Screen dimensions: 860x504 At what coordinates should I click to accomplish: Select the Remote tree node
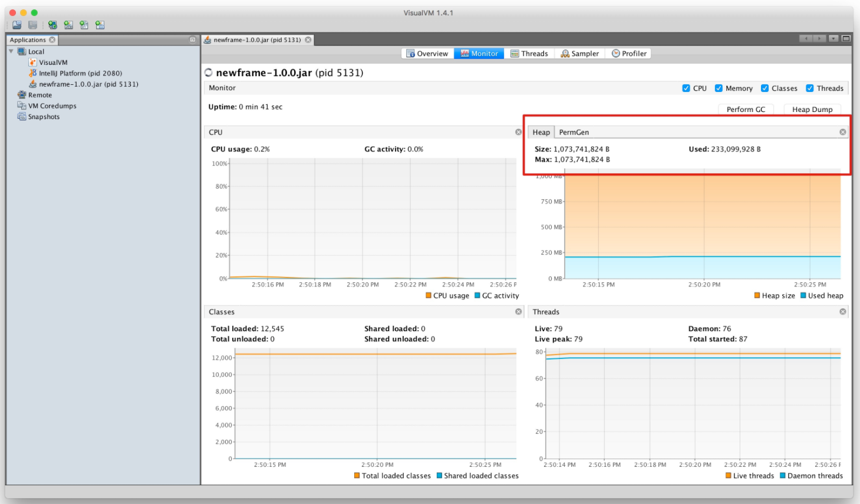pos(40,95)
